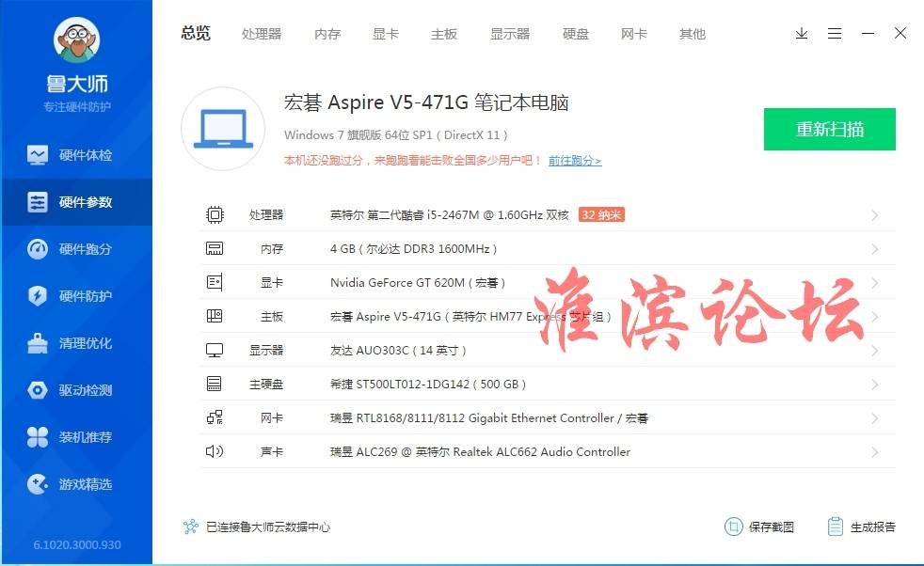Open 清理优化 broom icon

[37, 343]
